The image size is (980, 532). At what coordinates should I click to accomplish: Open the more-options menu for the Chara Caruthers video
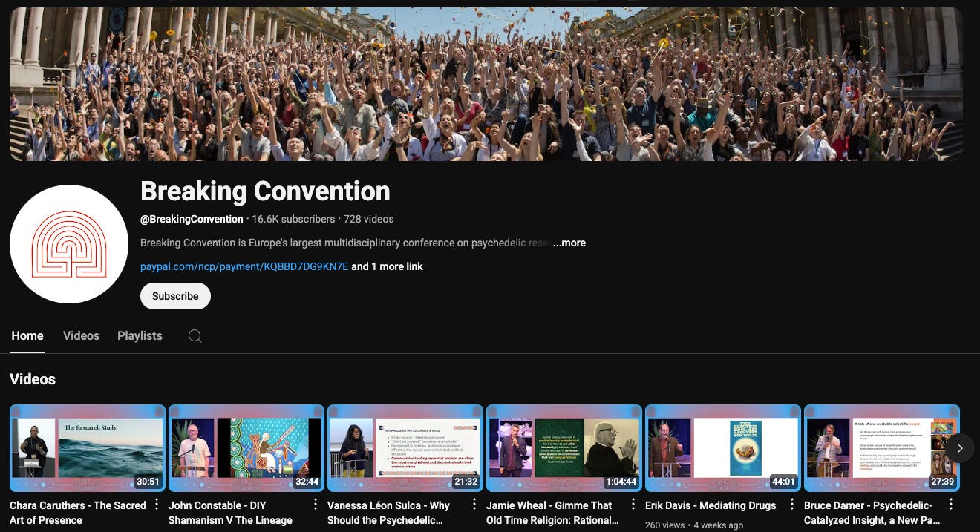(x=157, y=505)
